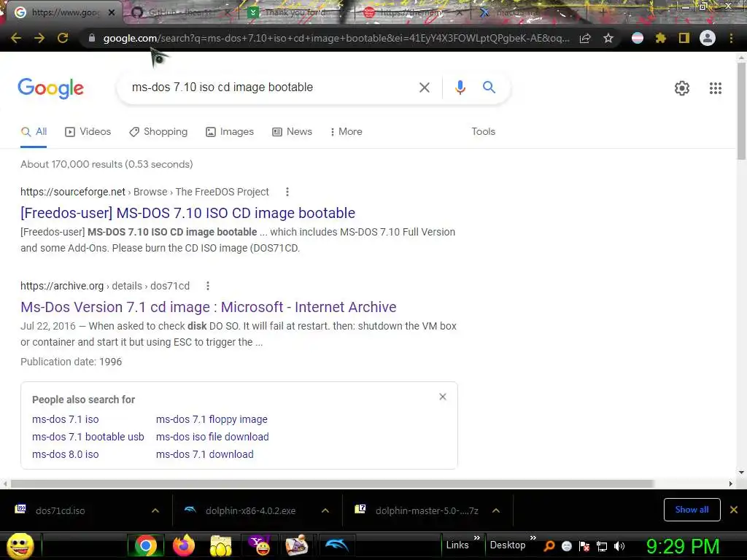
Task: Launch Firefox from the taskbar
Action: [x=183, y=545]
